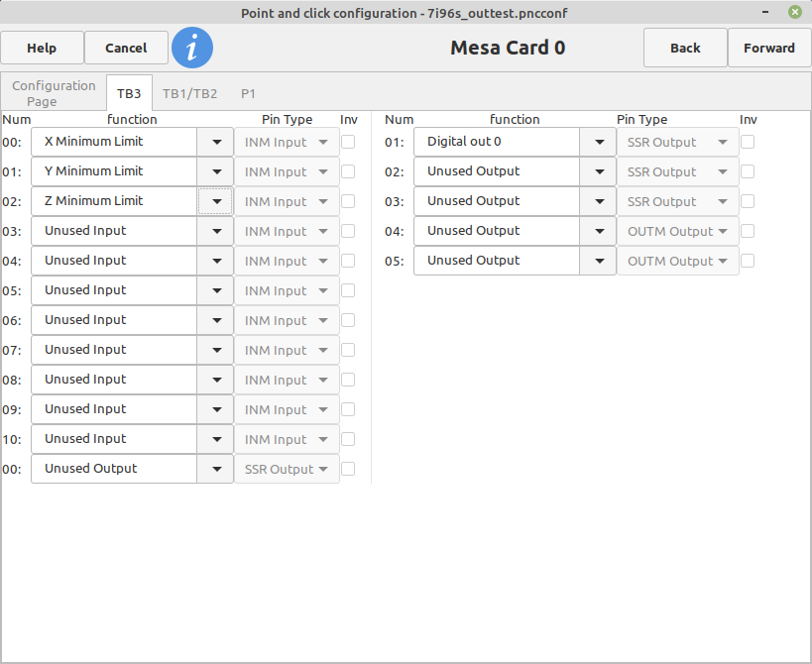The height and width of the screenshot is (664, 812).
Task: Click the Cancel button
Action: [126, 49]
